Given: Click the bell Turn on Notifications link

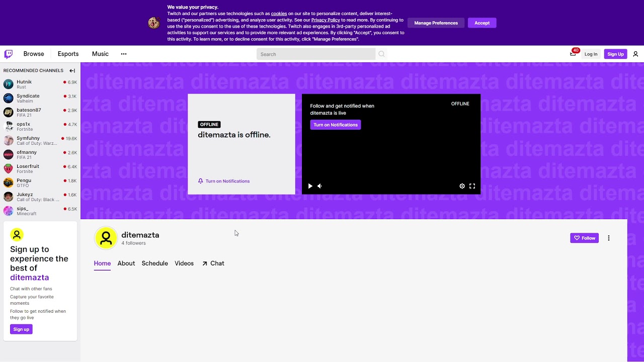Looking at the screenshot, I should pos(224,181).
